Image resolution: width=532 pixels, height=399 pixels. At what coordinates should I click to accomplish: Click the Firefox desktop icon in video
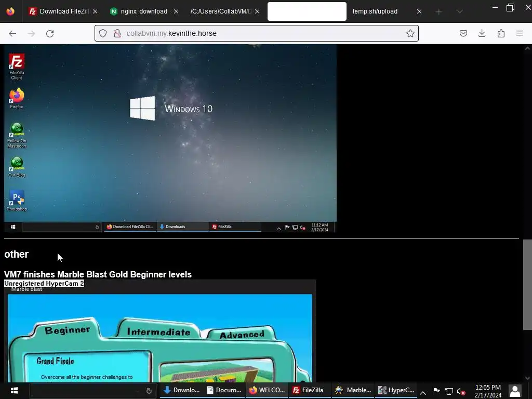[17, 98]
